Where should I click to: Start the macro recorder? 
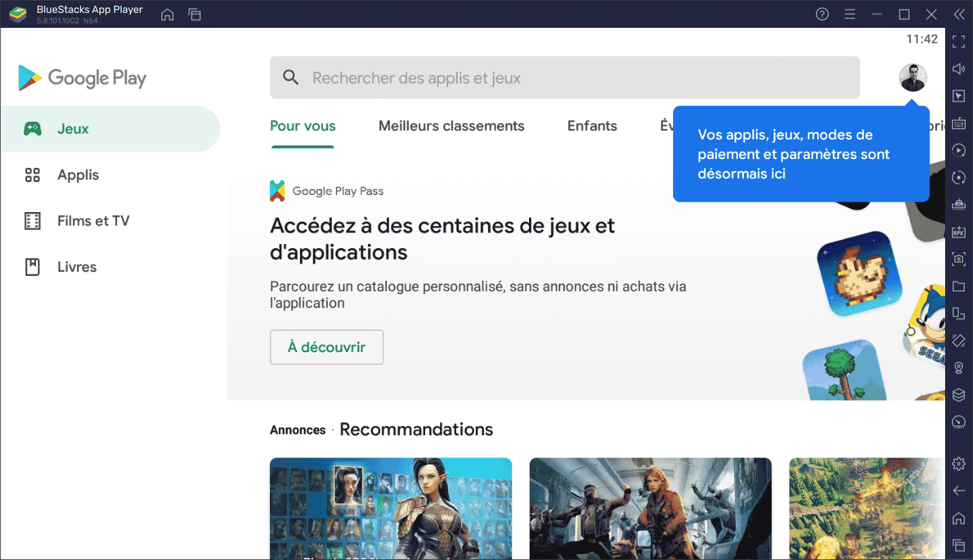tap(959, 150)
